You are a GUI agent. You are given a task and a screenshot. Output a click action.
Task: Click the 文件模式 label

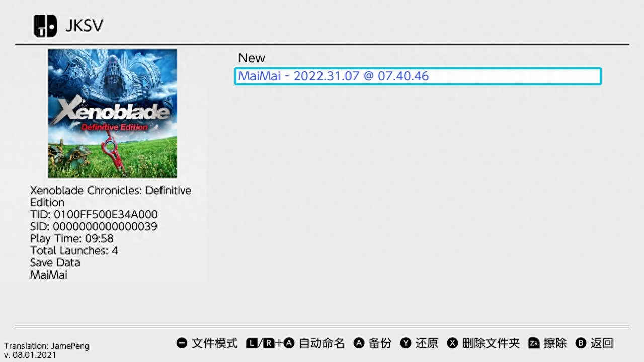[215, 343]
